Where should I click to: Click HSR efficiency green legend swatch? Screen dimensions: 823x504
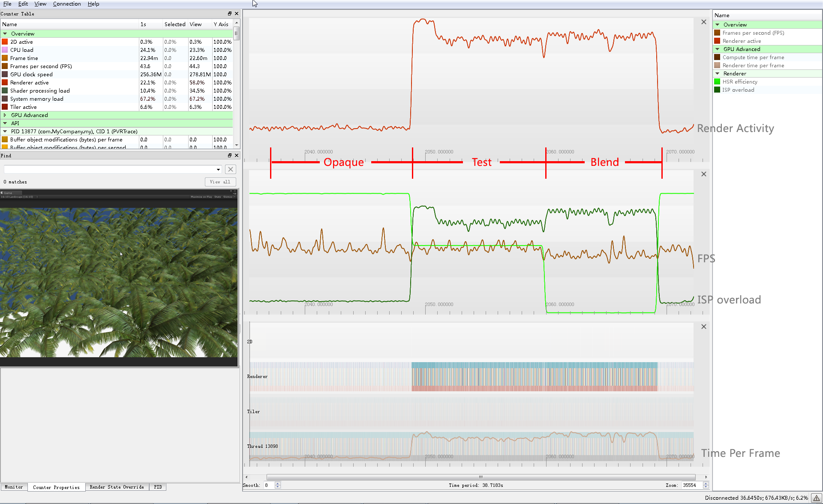click(x=717, y=82)
